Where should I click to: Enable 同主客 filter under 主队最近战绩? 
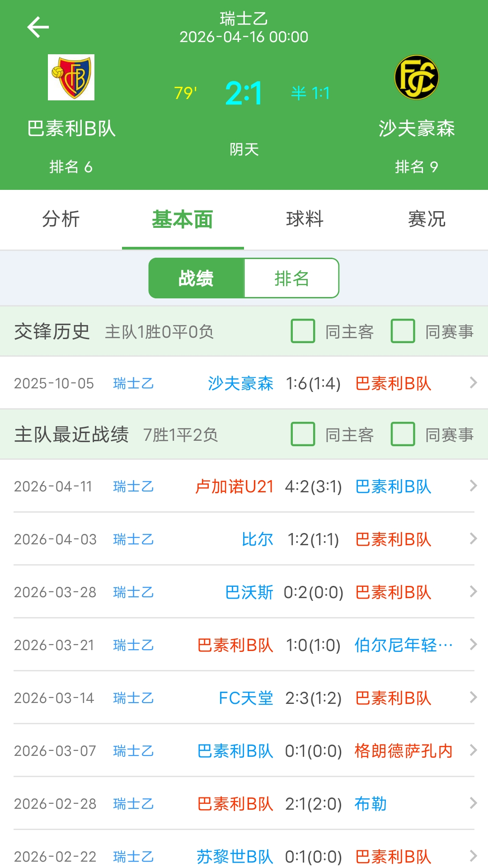coord(303,434)
